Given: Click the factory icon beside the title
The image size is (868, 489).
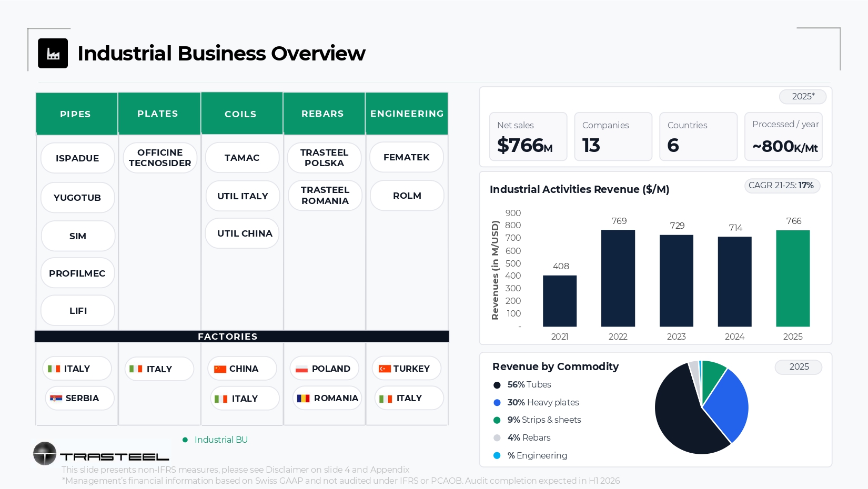Looking at the screenshot, I should [53, 53].
